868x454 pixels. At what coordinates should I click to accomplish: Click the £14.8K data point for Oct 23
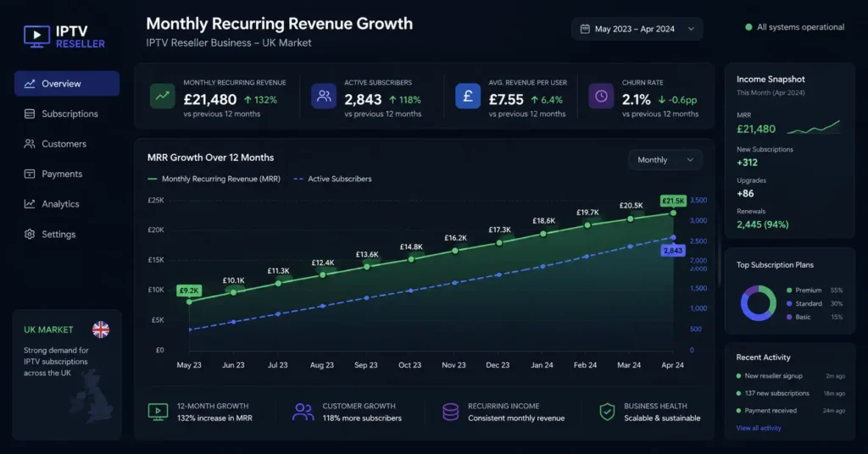pos(411,259)
